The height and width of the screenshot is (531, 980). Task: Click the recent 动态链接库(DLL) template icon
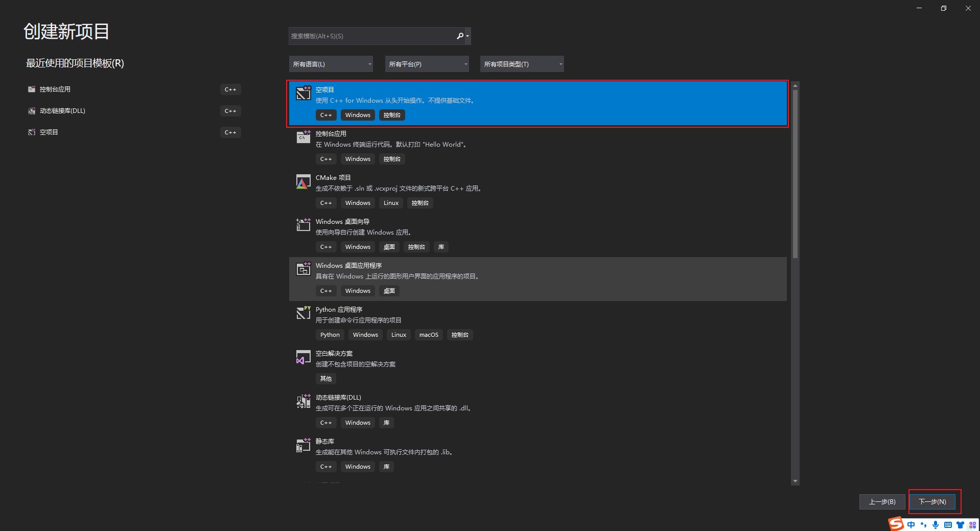[x=32, y=111]
